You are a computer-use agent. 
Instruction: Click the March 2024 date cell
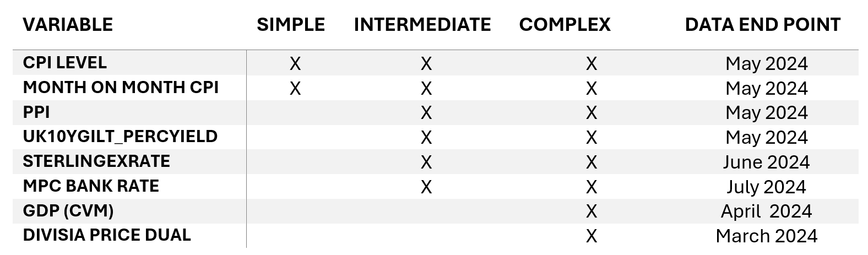pos(766,236)
